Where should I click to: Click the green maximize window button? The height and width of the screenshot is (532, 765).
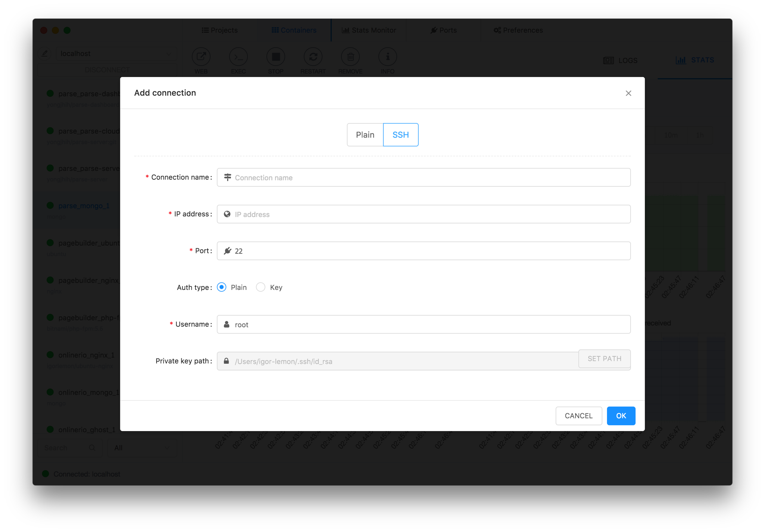(67, 30)
